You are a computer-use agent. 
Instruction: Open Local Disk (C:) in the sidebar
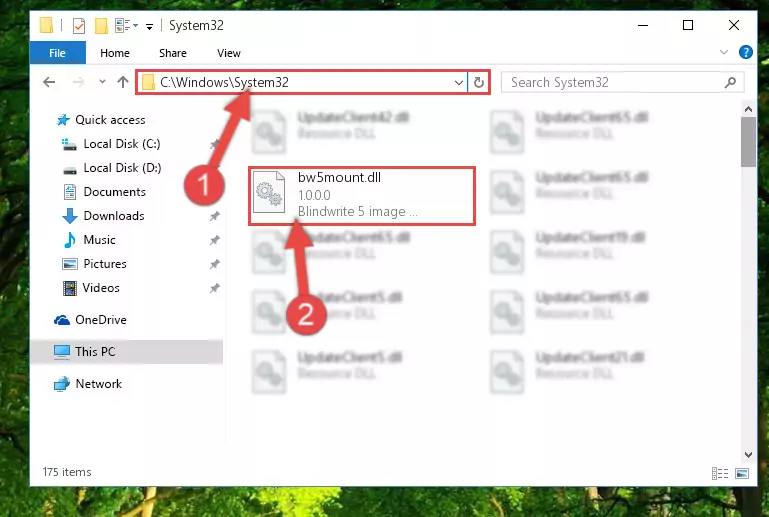click(122, 144)
